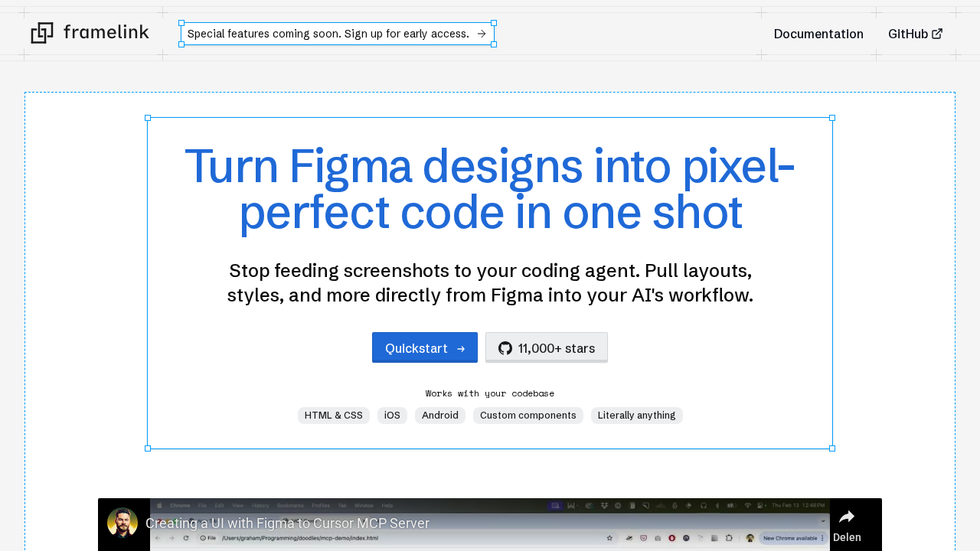Open the Documentation page
The width and height of the screenshot is (980, 551).
pos(818,34)
